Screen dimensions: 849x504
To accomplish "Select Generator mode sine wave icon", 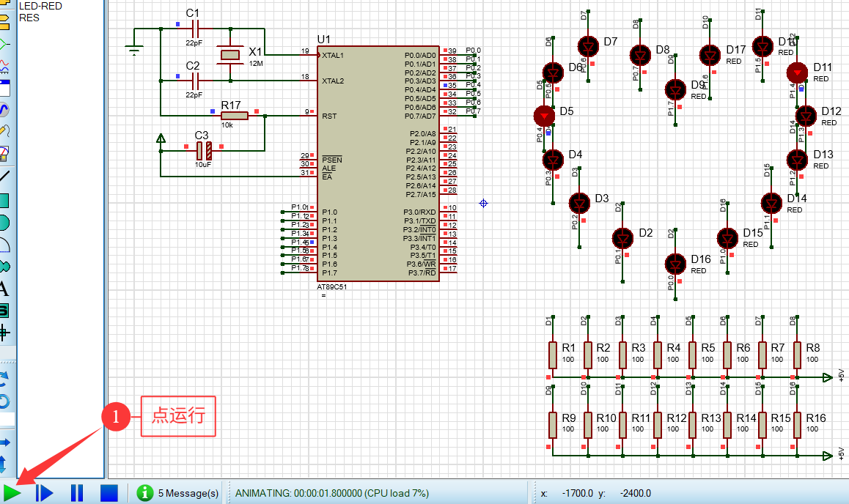I will pyautogui.click(x=4, y=110).
